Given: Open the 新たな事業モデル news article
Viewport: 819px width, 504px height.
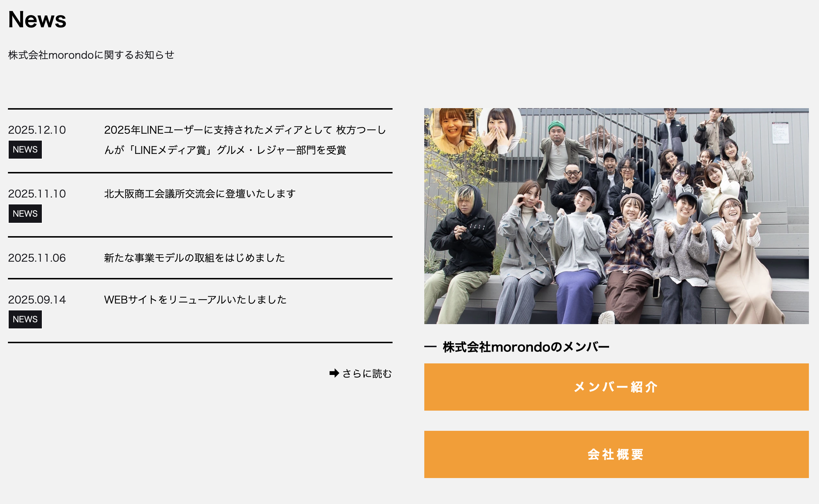Looking at the screenshot, I should click(194, 258).
